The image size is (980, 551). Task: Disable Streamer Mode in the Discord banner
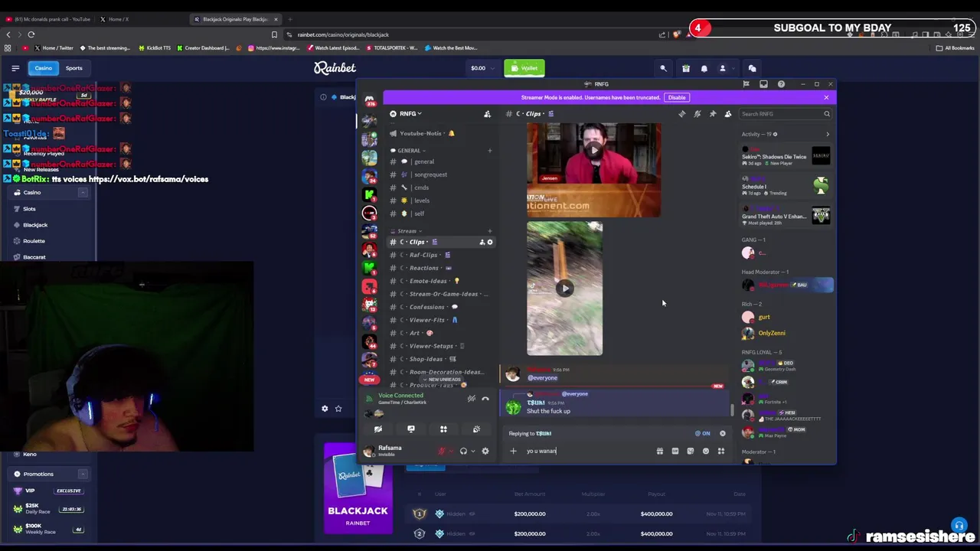[677, 97]
